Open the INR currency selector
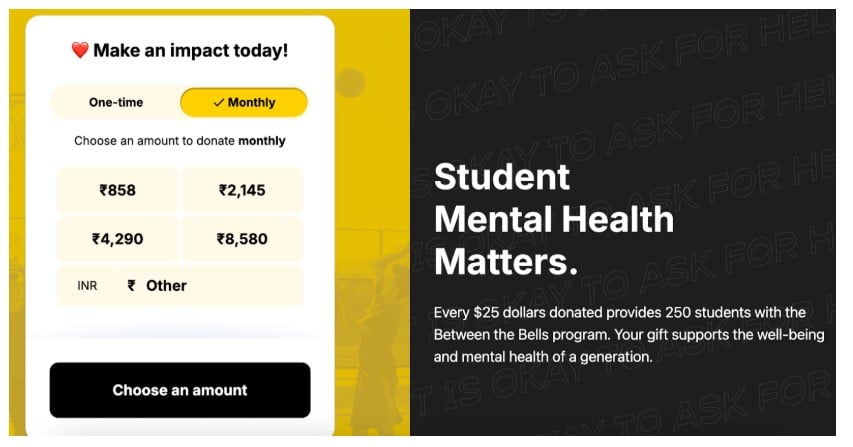Viewport: 853px width, 447px height. pyautogui.click(x=88, y=286)
